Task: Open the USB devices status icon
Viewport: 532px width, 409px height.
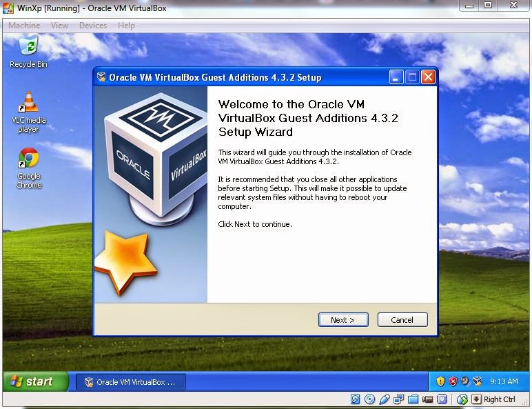Action: 385,399
